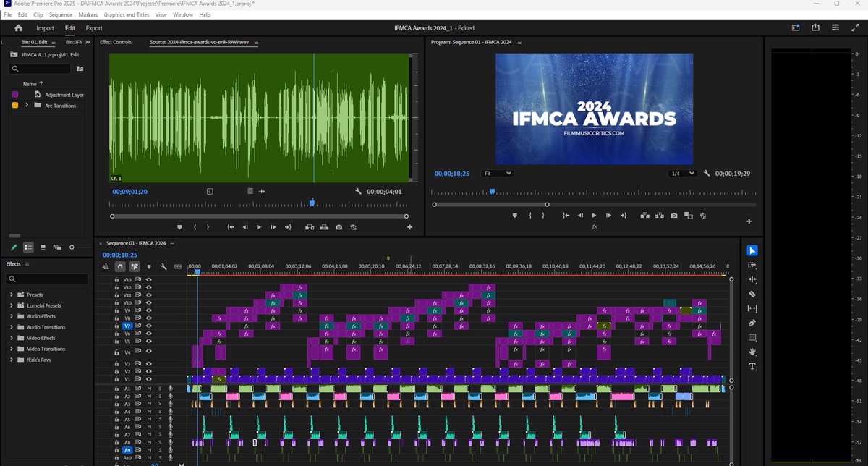Image resolution: width=868 pixels, height=466 pixels.
Task: Play the Program monitor sequence
Action: (x=595, y=215)
